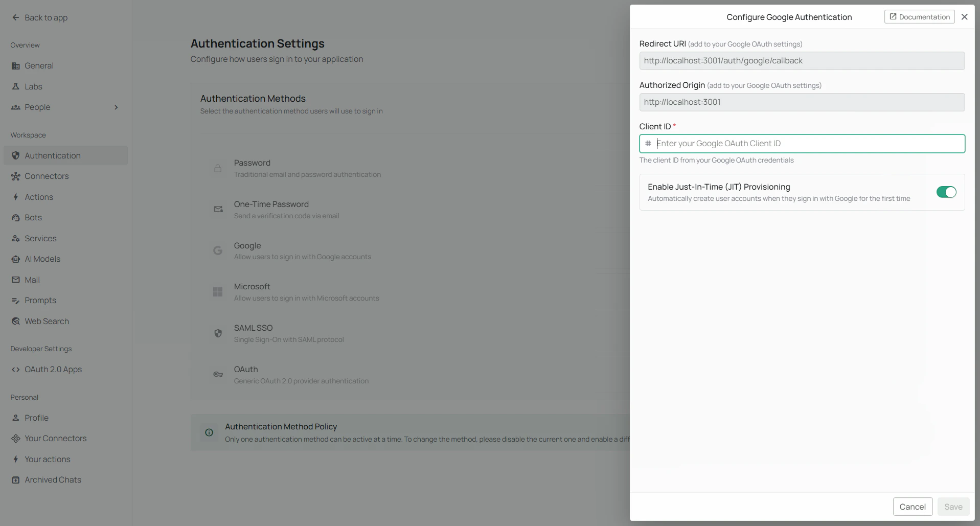This screenshot has height=526, width=980.
Task: Click the Cancel button in dialog
Action: (x=913, y=507)
